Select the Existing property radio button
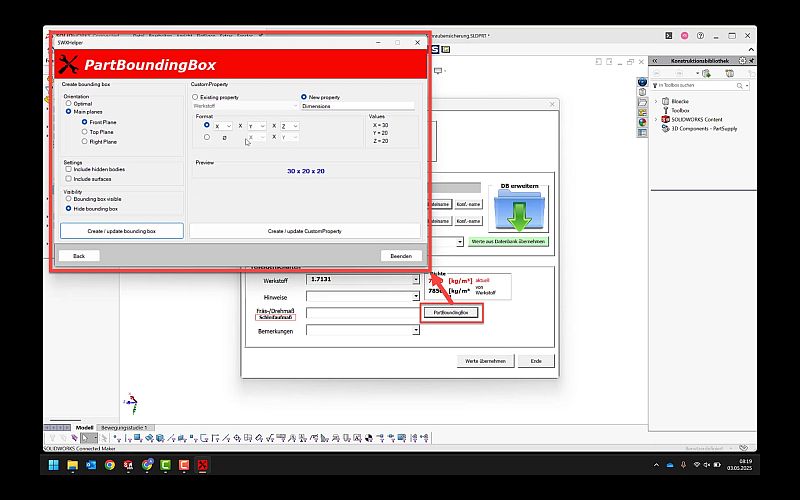Screen dimensions: 800x500 pyautogui.click(x=195, y=96)
